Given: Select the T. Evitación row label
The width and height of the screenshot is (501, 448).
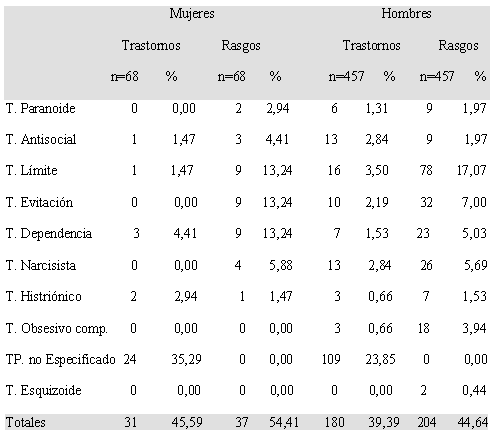Looking at the screenshot, I should (x=39, y=202).
